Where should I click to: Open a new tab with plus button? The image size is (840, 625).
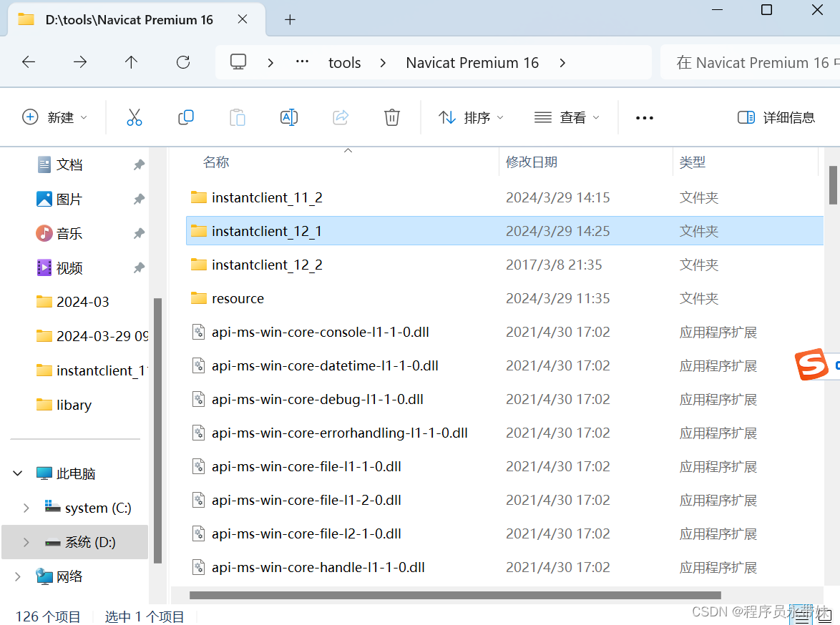tap(290, 20)
